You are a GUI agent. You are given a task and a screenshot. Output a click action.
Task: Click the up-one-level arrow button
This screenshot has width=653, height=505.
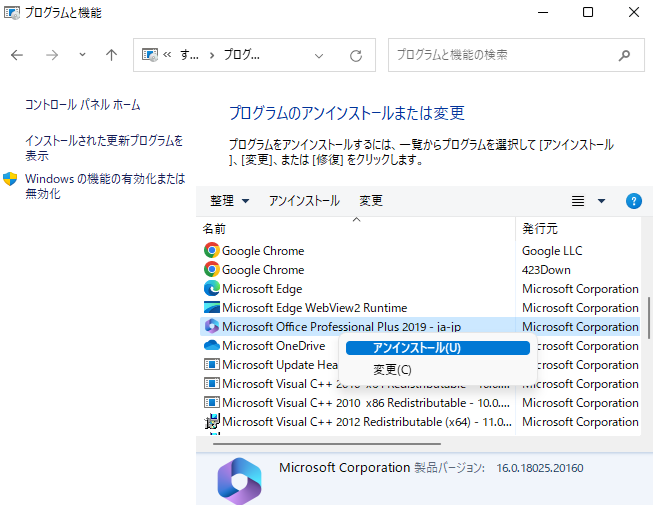(112, 55)
